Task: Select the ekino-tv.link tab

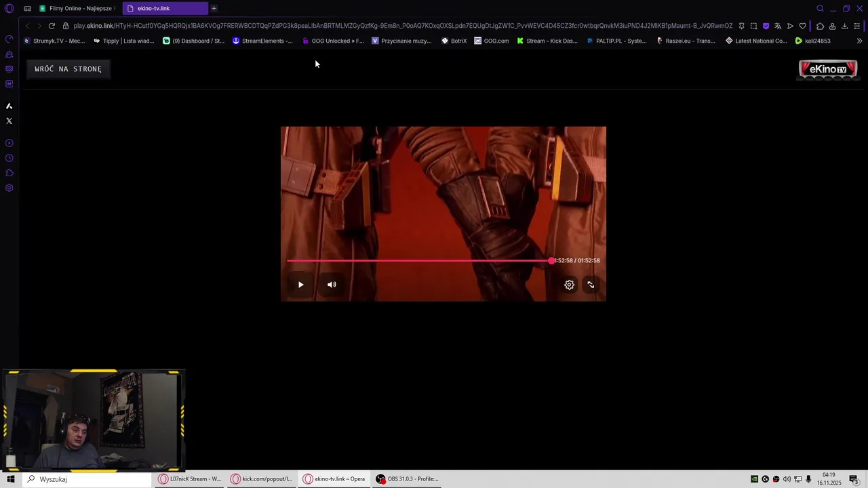Action: point(165,8)
